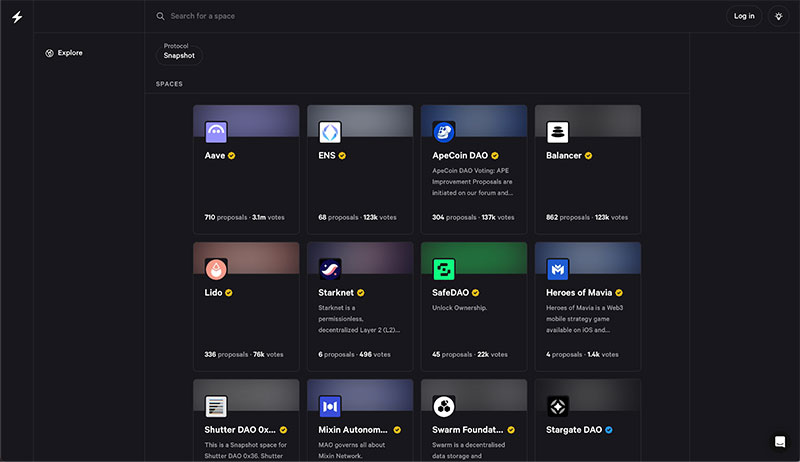
Task: Click the Heroes of Mavia description text
Action: [585, 319]
